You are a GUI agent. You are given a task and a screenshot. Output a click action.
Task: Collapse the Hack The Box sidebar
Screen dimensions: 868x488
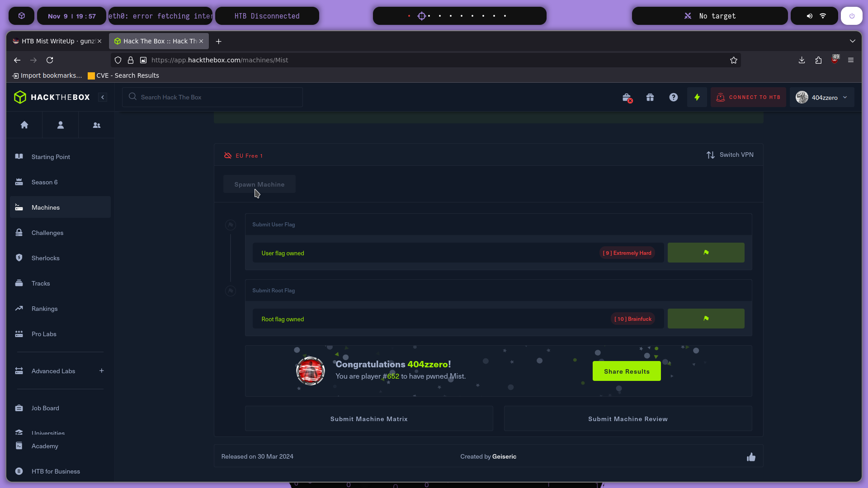pos(103,97)
